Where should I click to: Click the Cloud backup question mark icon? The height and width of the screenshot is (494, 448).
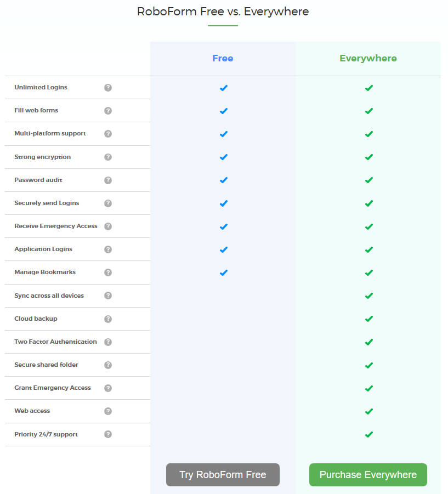(108, 319)
